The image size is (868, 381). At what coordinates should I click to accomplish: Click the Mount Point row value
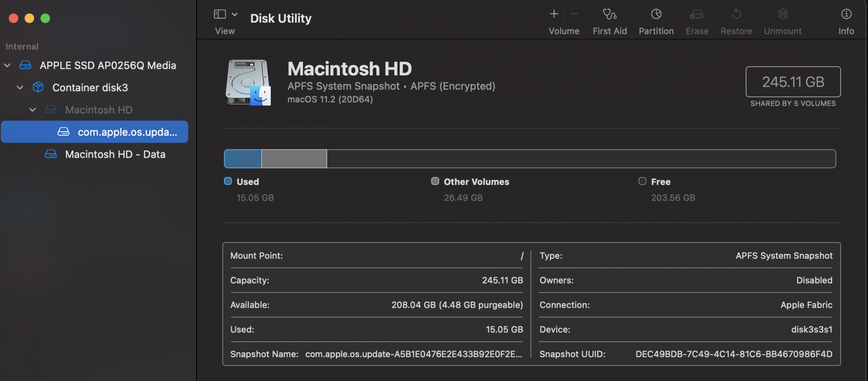pyautogui.click(x=522, y=256)
